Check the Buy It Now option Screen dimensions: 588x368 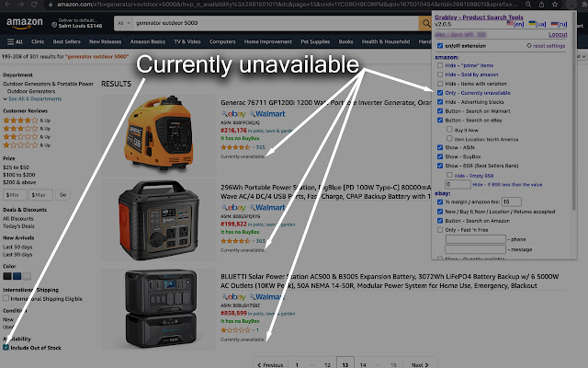click(449, 130)
